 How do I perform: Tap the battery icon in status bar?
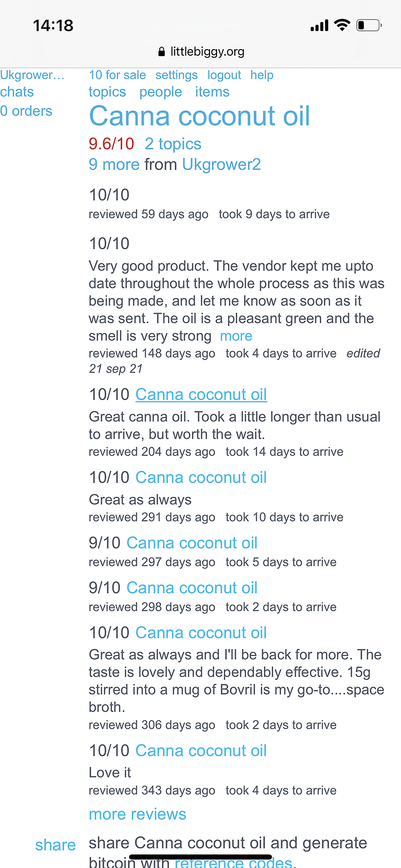point(369,25)
